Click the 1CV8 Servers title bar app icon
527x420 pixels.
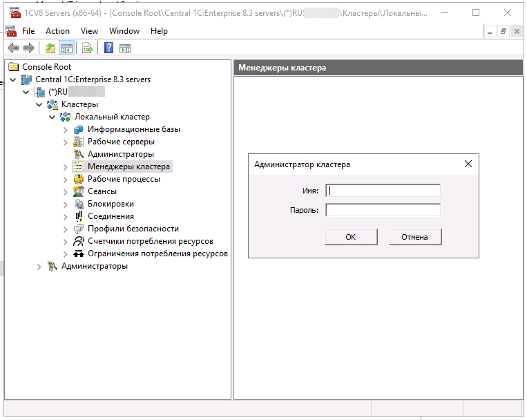(x=15, y=12)
